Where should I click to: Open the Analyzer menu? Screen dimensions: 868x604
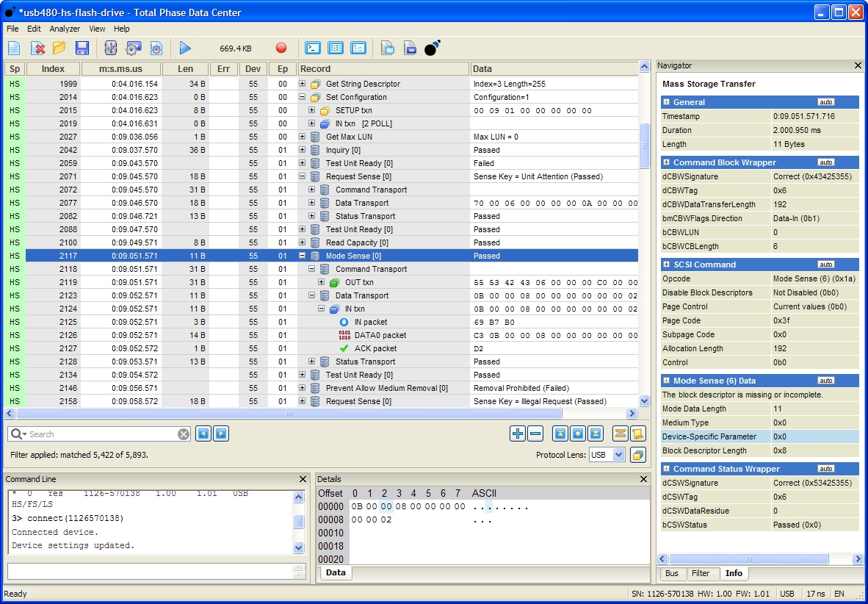point(65,29)
